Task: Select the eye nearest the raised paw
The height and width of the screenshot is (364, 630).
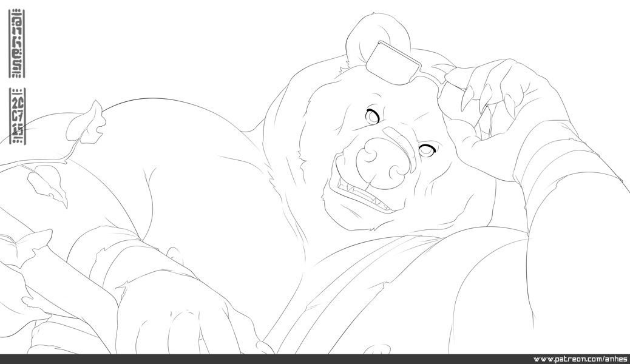Action: click(427, 150)
